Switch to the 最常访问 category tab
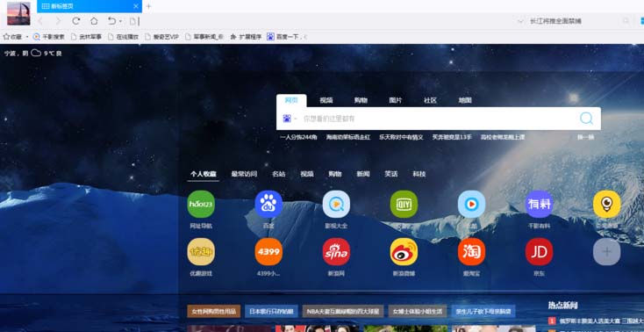This screenshot has height=332, width=644. (244, 174)
